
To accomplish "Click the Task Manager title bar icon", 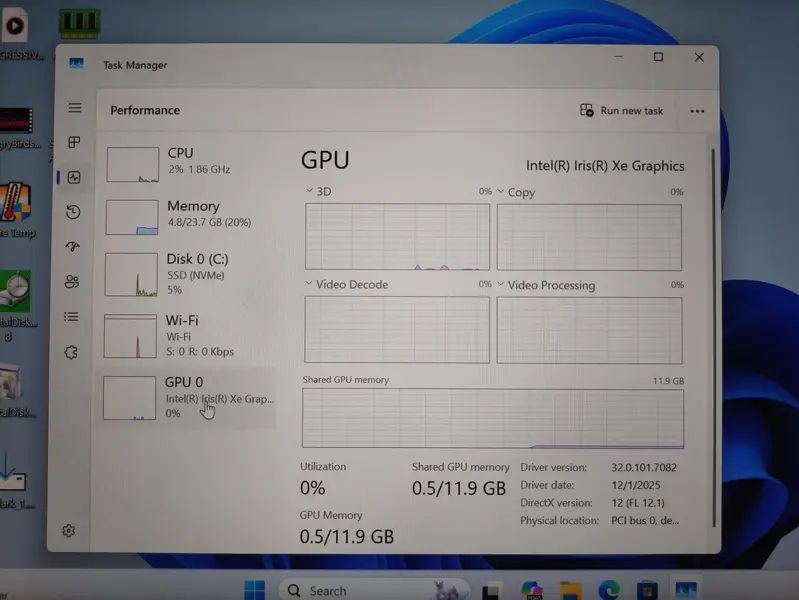I will pyautogui.click(x=76, y=63).
